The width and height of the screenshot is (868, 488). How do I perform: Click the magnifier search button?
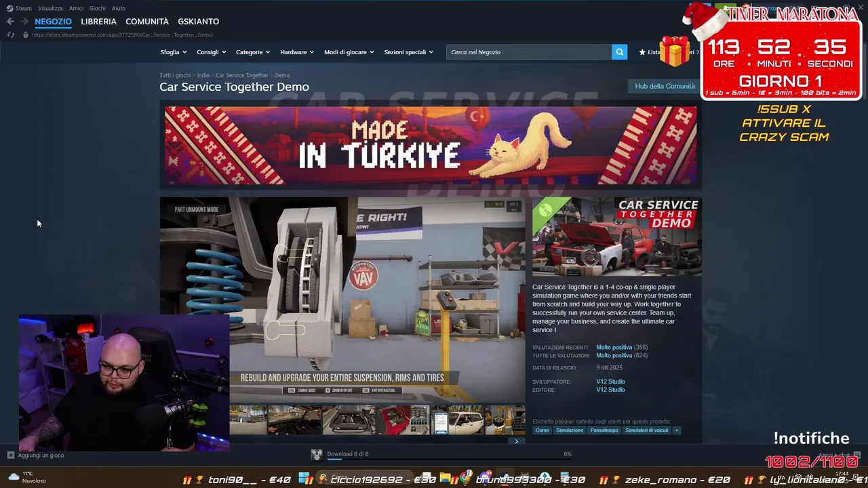point(619,52)
